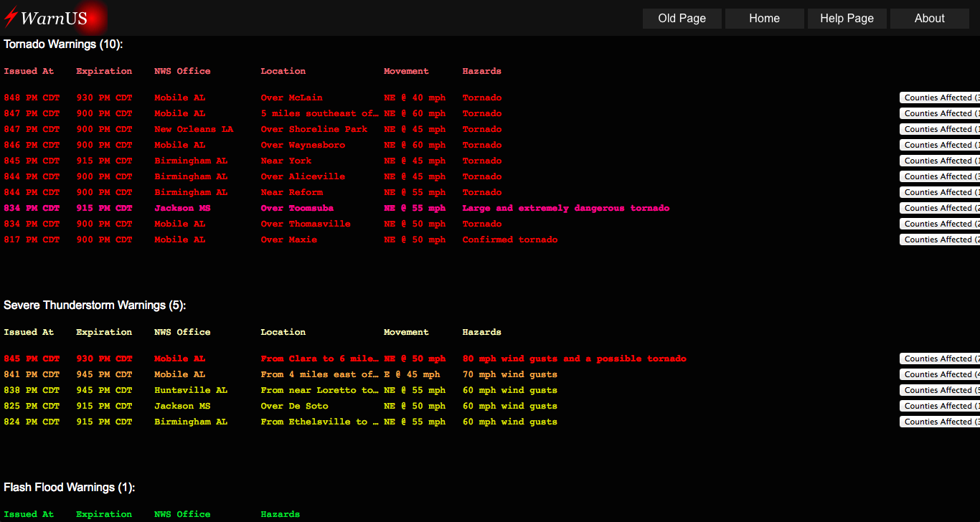This screenshot has height=522, width=980.
Task: Click 'Over Shoreline Park' location text
Action: (x=314, y=129)
